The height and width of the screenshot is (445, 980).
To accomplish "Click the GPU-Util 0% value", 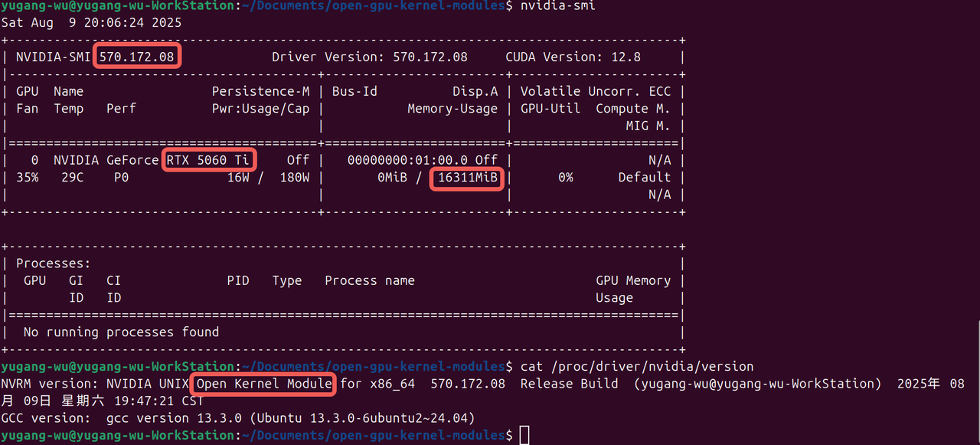I will coord(565,177).
